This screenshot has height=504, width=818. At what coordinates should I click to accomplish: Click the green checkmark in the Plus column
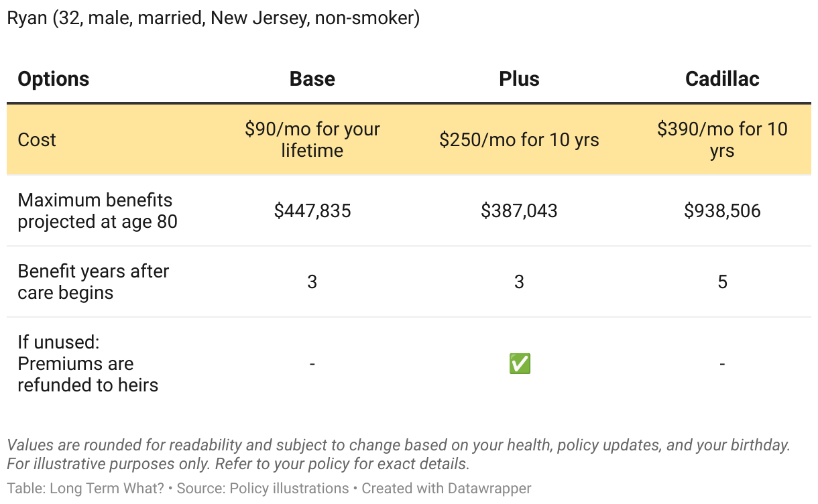coord(520,364)
